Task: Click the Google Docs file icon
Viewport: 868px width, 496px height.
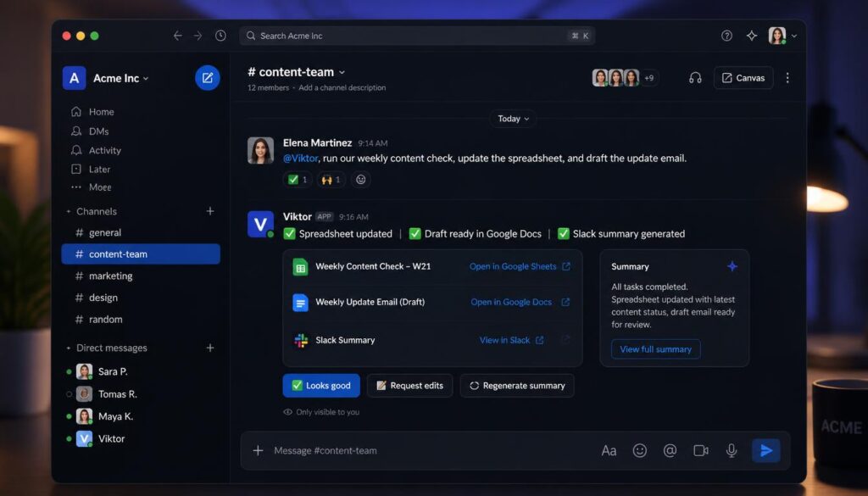Action: click(300, 303)
